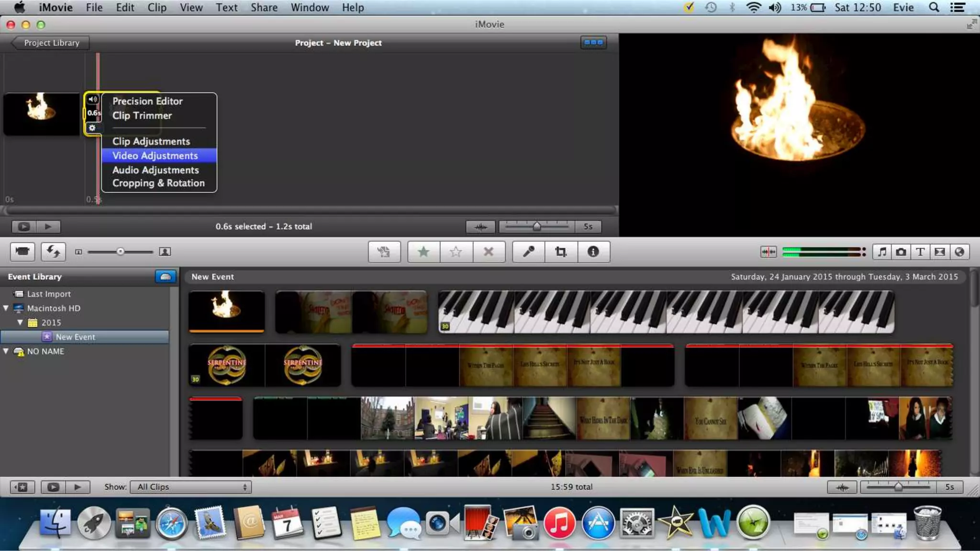980x551 pixels.
Task: Open the inspector info button
Action: pyautogui.click(x=593, y=252)
